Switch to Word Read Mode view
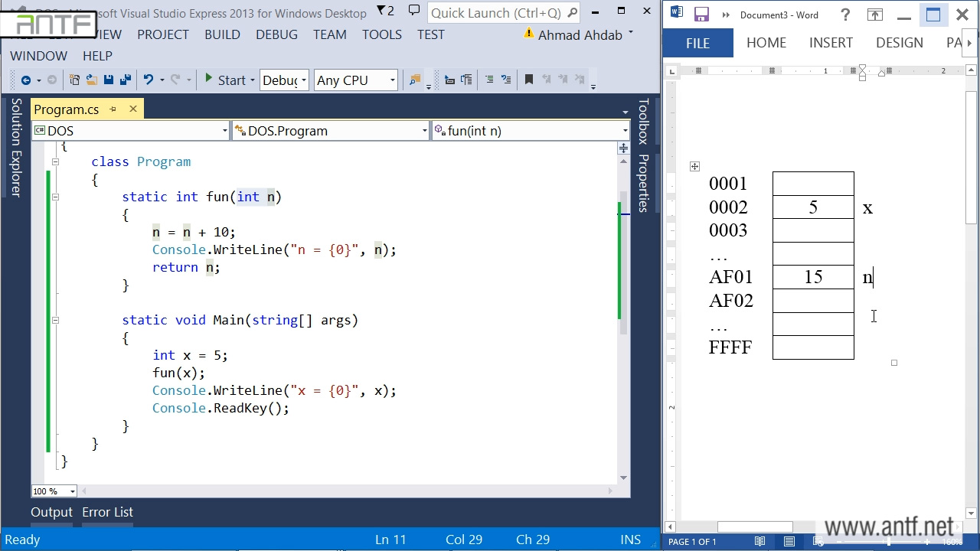 759,541
